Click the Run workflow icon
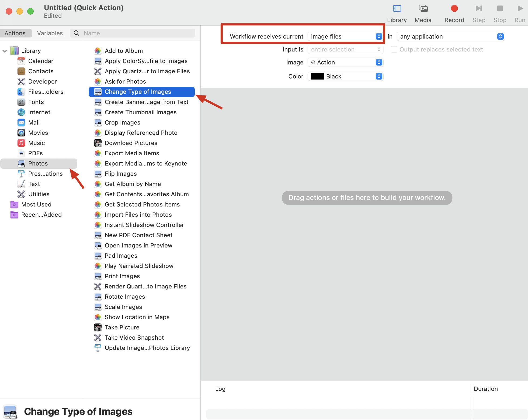 pos(520,9)
